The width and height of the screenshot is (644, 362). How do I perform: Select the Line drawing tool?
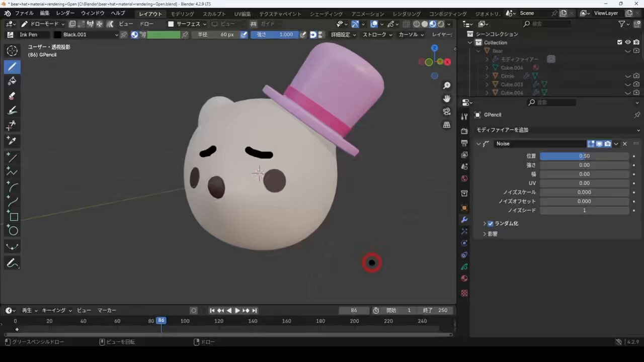[x=13, y=158]
